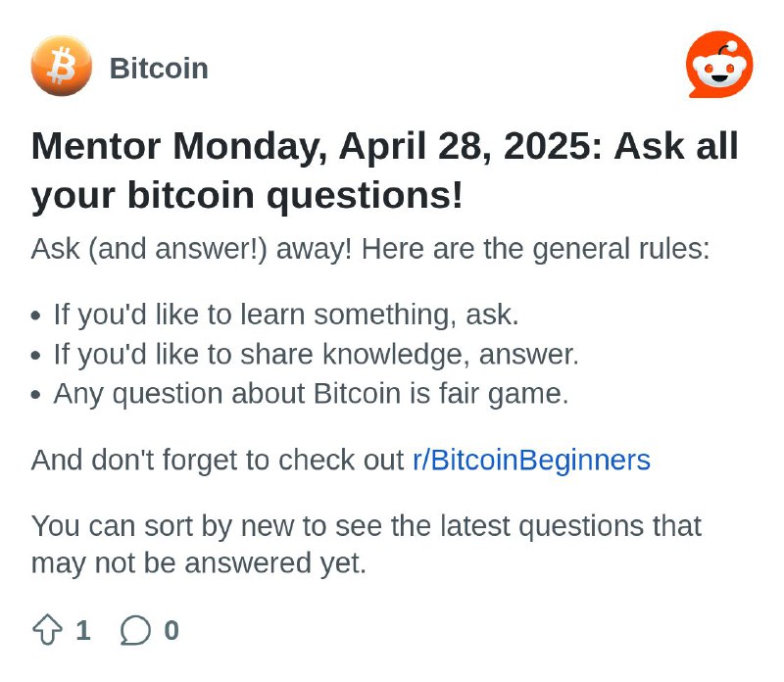Click the orange Bitcoin subreddit avatar

(62, 66)
